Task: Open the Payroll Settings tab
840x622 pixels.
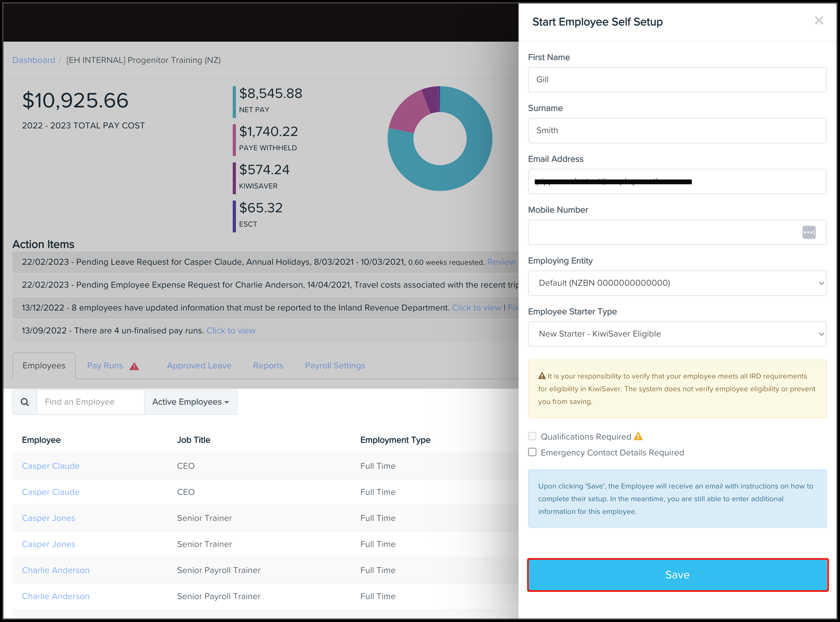Action: click(335, 366)
